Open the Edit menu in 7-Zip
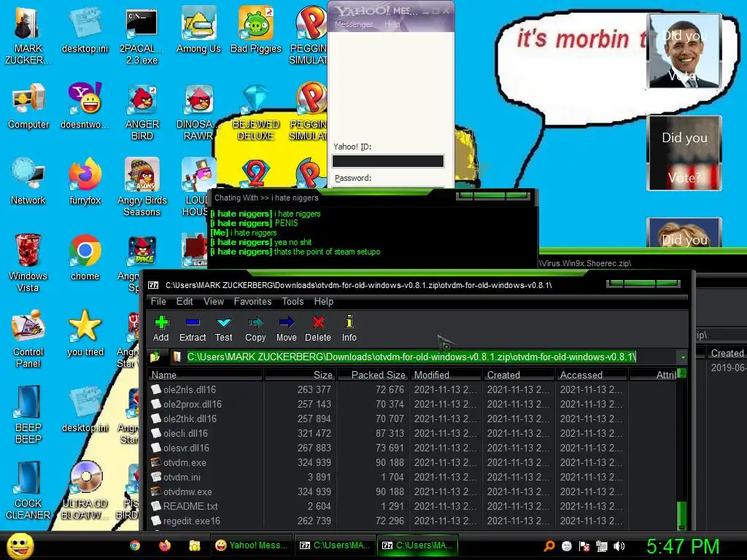747x560 pixels. click(185, 301)
